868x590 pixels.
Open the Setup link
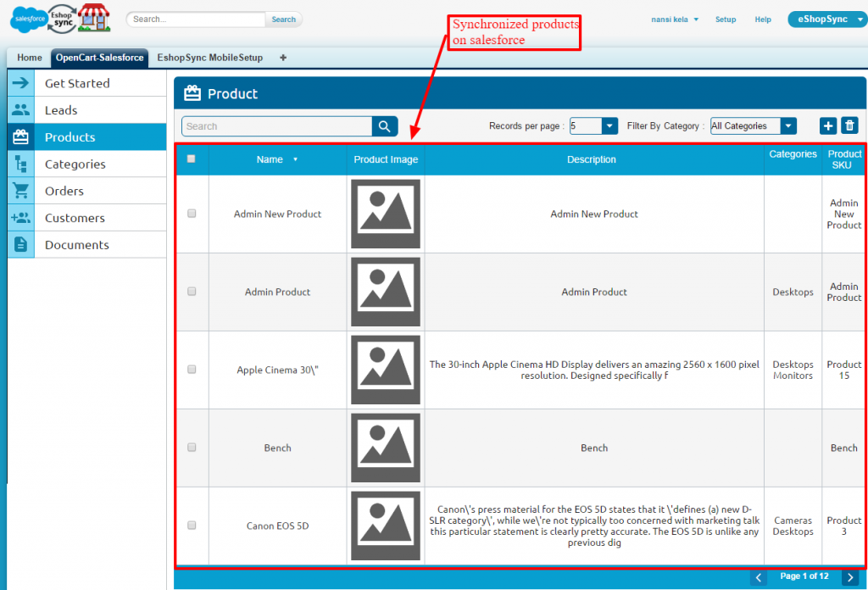(x=726, y=19)
